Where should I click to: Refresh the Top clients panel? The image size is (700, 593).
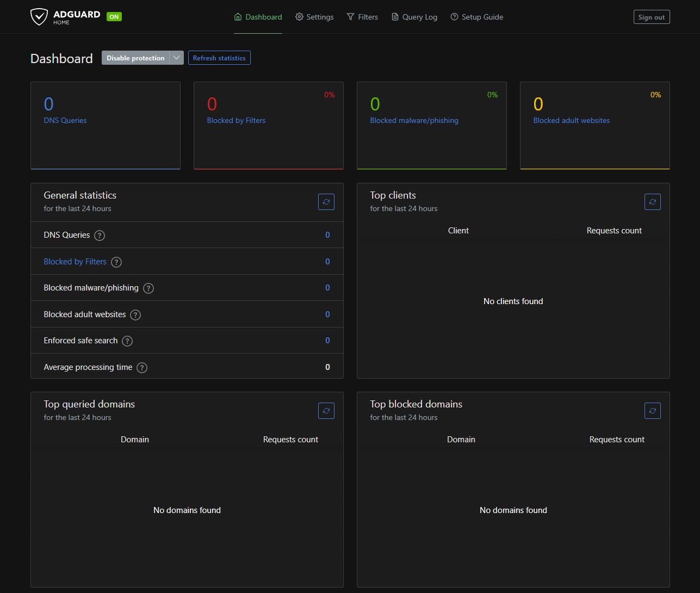(652, 202)
